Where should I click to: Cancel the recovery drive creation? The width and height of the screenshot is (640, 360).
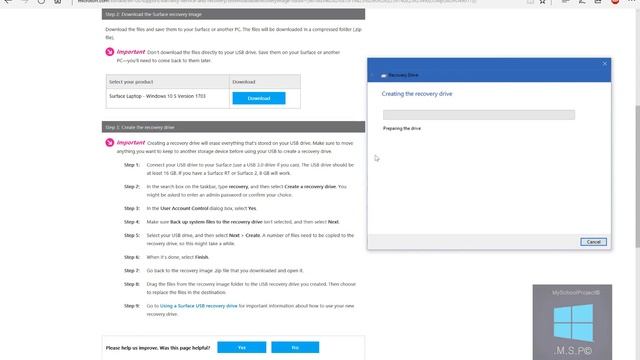pos(593,242)
